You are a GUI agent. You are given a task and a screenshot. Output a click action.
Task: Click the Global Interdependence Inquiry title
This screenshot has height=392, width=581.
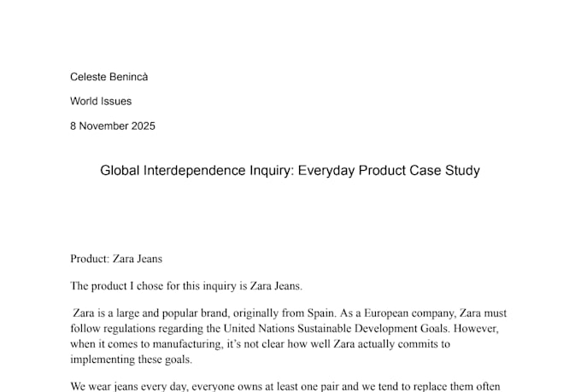290,171
